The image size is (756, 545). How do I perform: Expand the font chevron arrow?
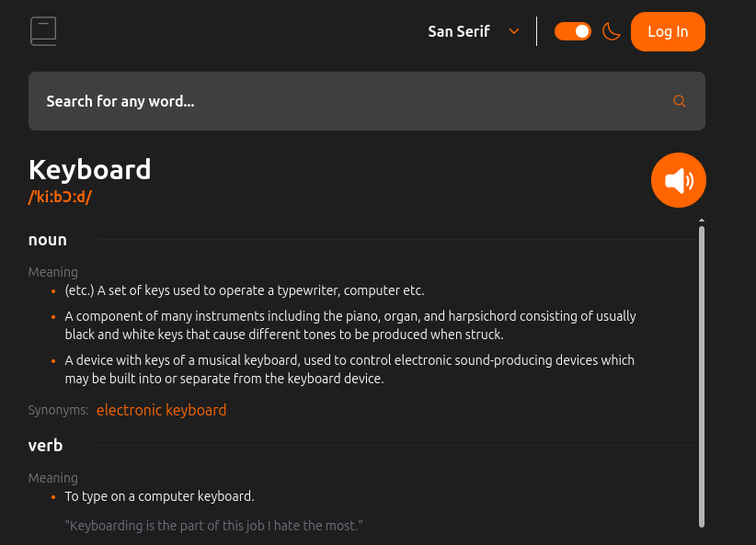[x=514, y=31]
